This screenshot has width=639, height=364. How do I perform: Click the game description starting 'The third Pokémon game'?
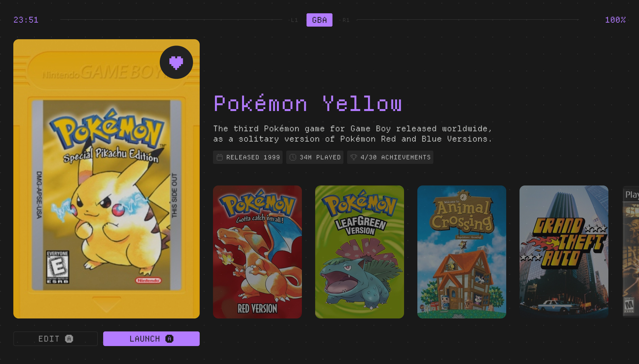point(353,134)
